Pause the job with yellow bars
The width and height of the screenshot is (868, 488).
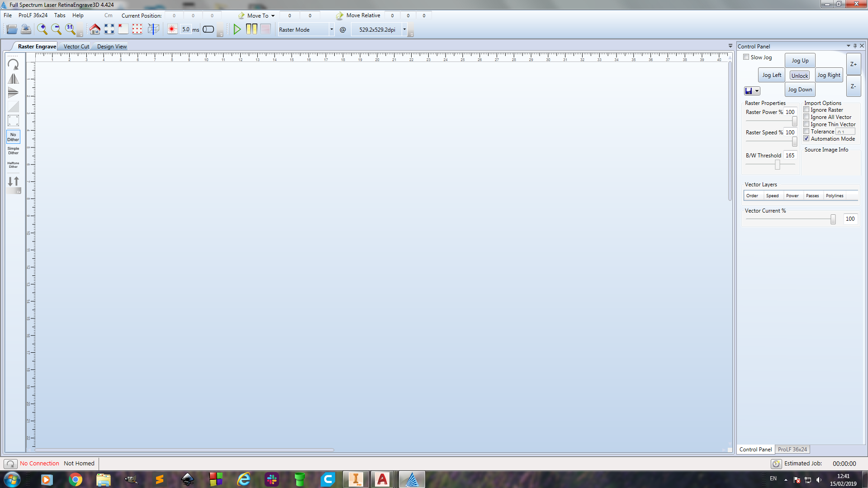tap(251, 29)
